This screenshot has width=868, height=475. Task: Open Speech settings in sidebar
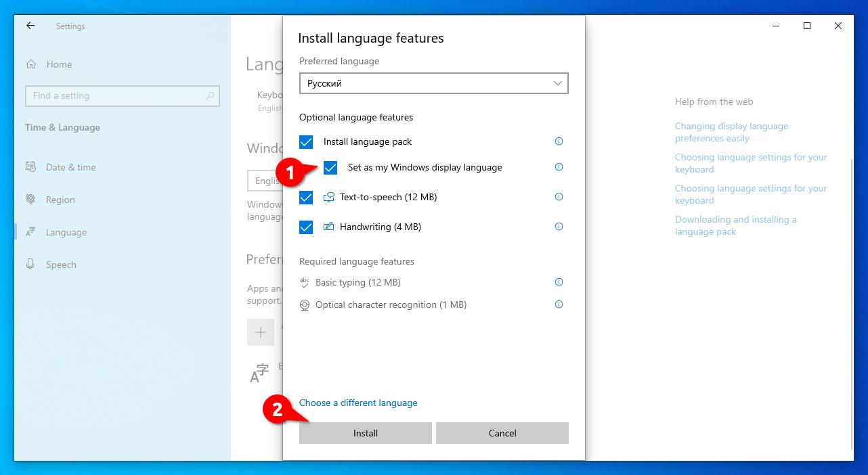(61, 265)
